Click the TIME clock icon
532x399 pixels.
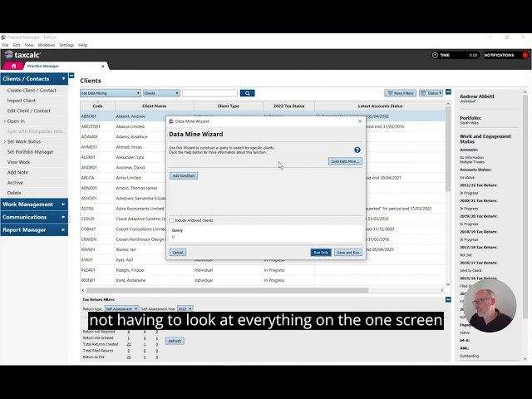(435, 55)
